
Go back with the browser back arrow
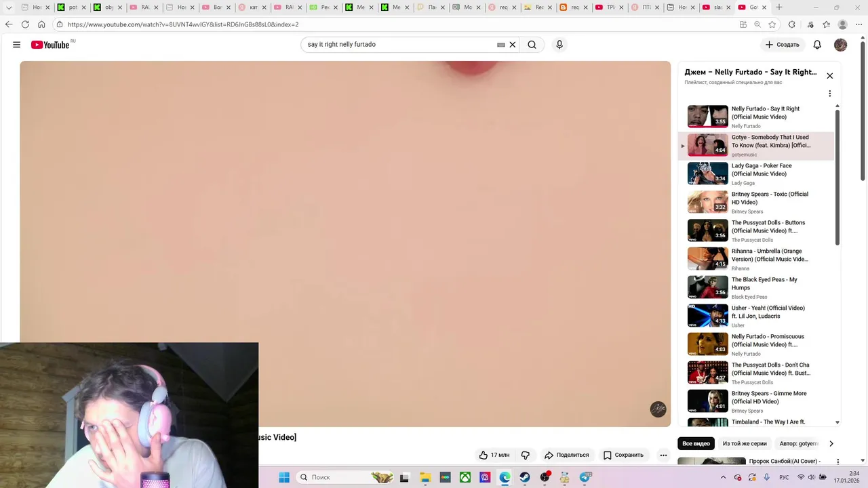9,24
